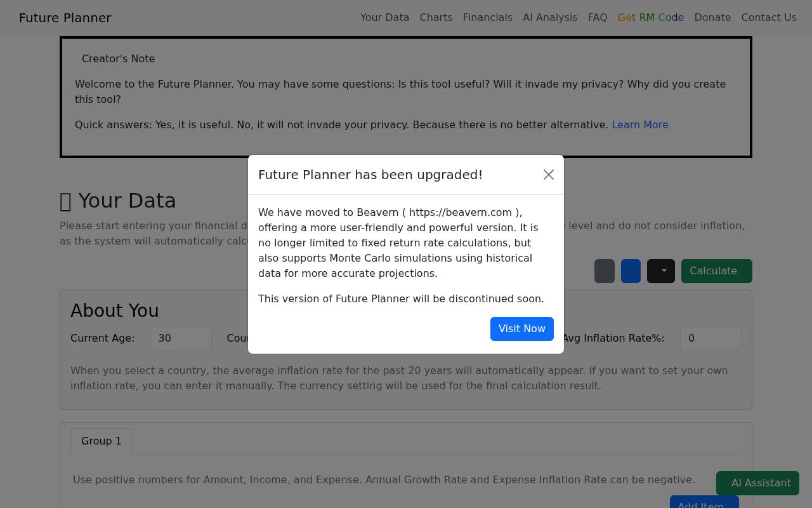This screenshot has height=508, width=812.
Task: Close the upgrade notice dialog
Action: tap(549, 175)
